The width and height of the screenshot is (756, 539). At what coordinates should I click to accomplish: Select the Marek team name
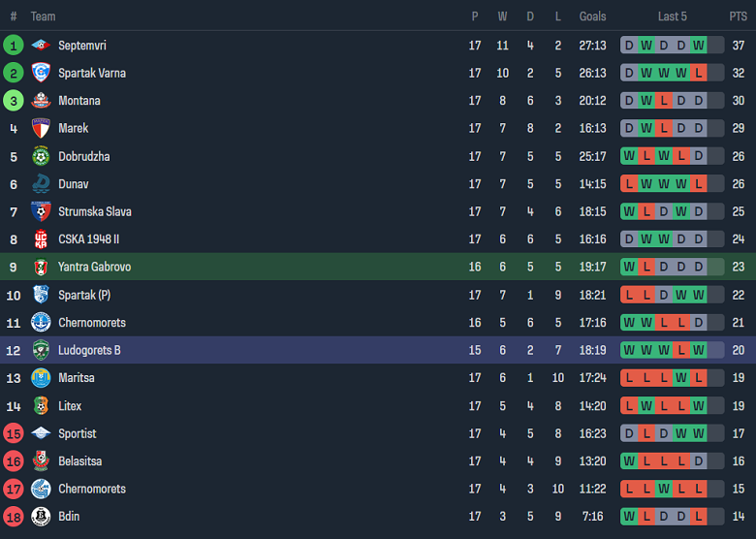[74, 128]
